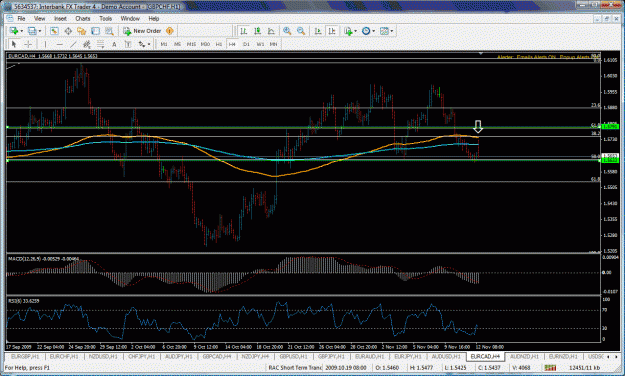Toggle the Data Window crosshair-circle icon

pyautogui.click(x=68, y=31)
